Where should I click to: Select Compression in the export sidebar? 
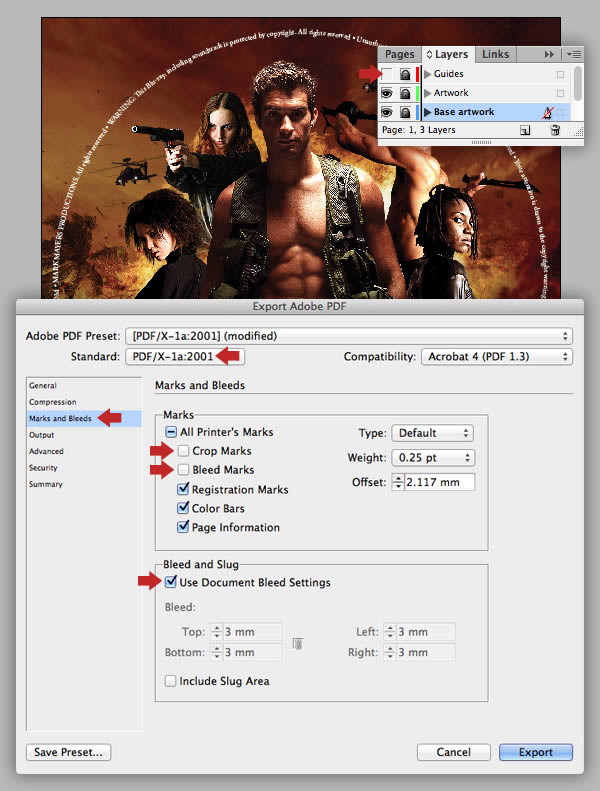click(52, 402)
